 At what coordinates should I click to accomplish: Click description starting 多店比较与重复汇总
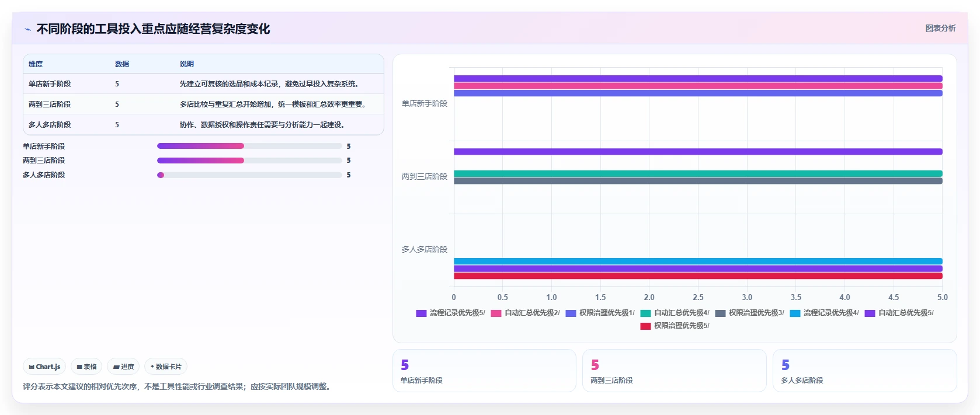[273, 104]
